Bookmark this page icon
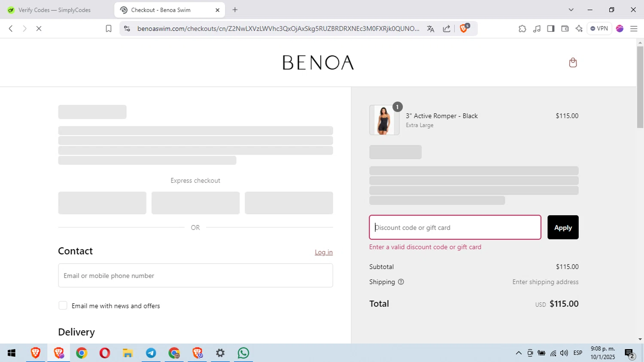This screenshot has height=362, width=644. pos(109,29)
